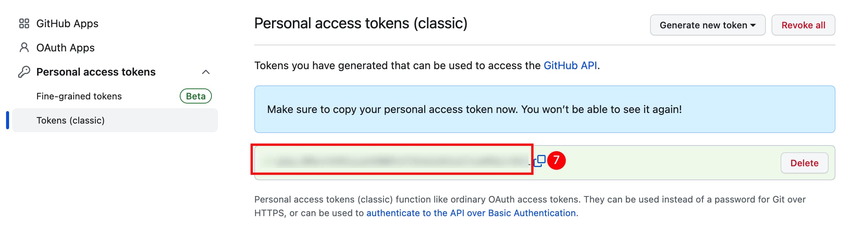Go to OAuth Apps settings
Image resolution: width=868 pixels, height=229 pixels.
(x=65, y=48)
